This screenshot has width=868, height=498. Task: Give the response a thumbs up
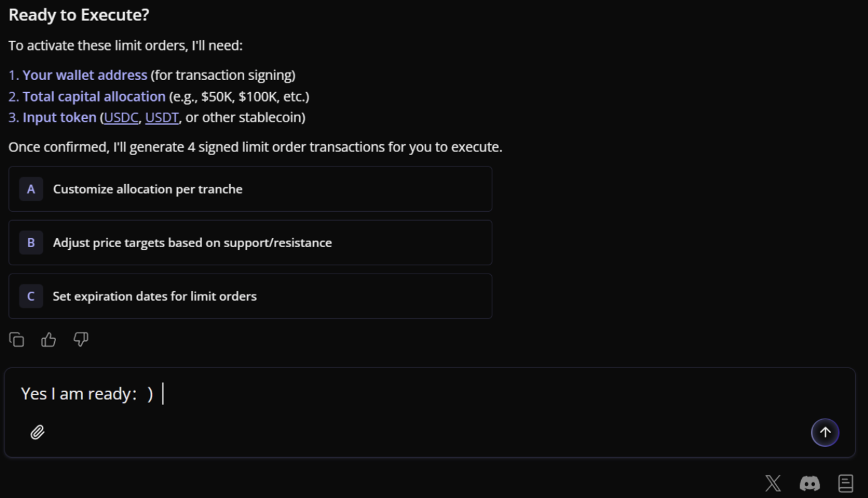49,340
